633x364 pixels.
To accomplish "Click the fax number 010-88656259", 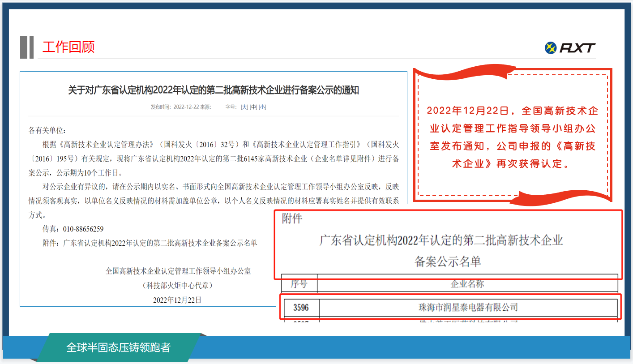I will [83, 229].
